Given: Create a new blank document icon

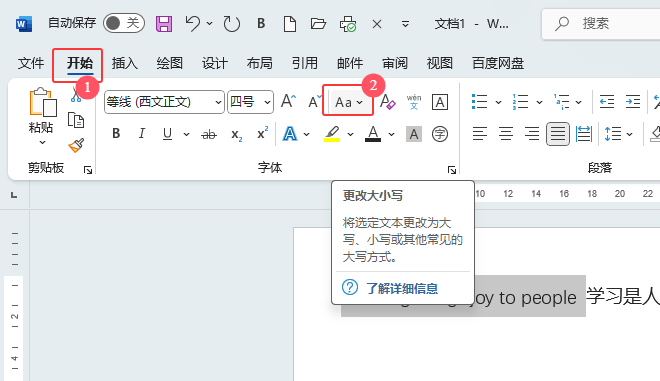Looking at the screenshot, I should 290,24.
